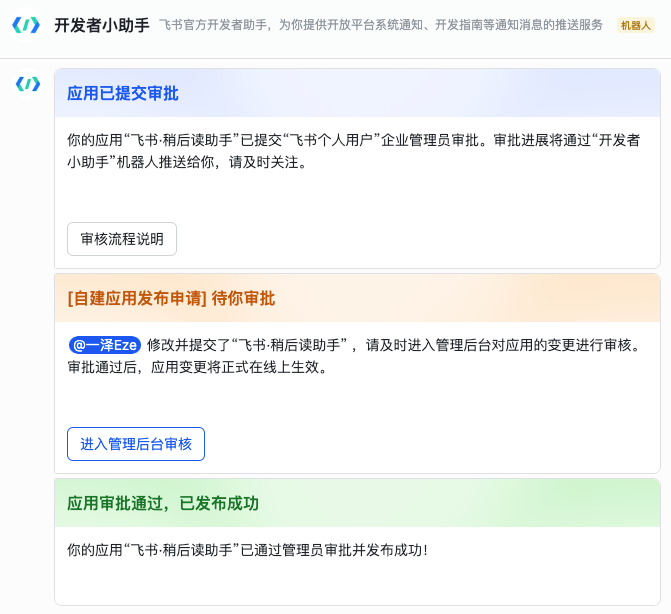Select the bot description text starting 飞书官方开发者助手
The height and width of the screenshot is (614, 671).
381,25
